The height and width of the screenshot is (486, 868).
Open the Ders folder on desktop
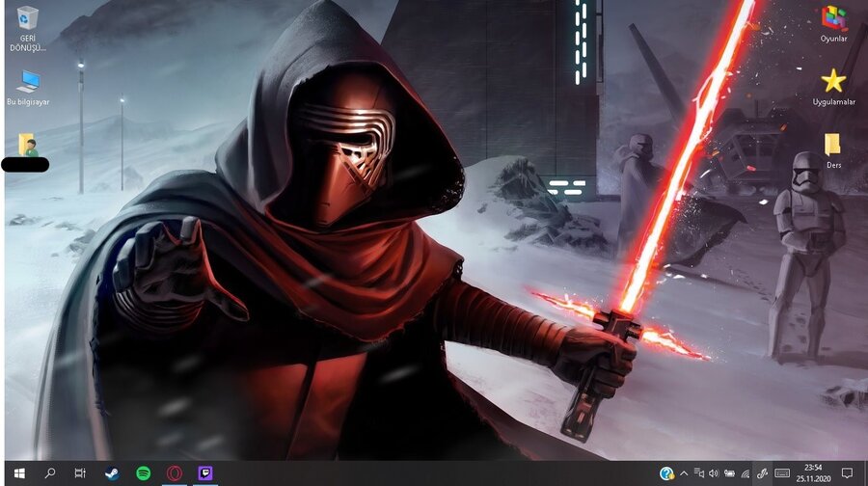coord(833,150)
